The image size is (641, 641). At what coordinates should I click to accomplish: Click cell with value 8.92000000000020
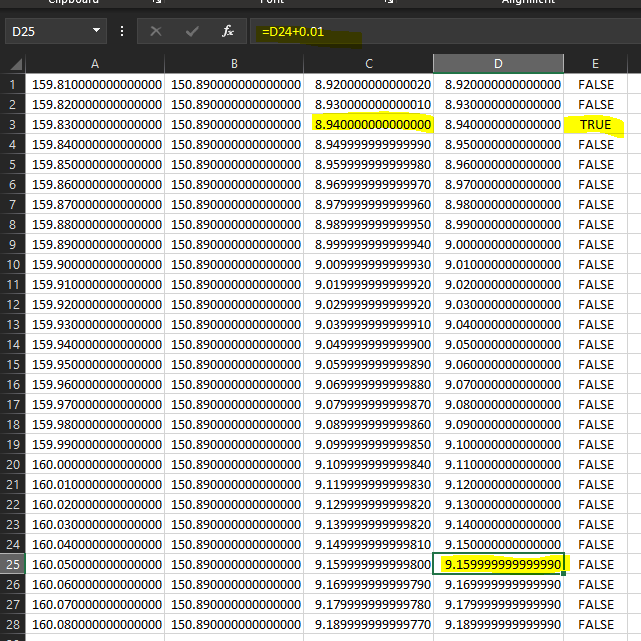click(x=369, y=85)
